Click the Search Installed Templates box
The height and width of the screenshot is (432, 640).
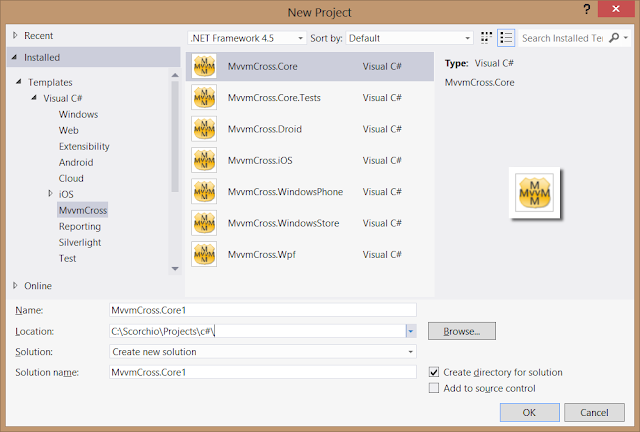(x=563, y=38)
